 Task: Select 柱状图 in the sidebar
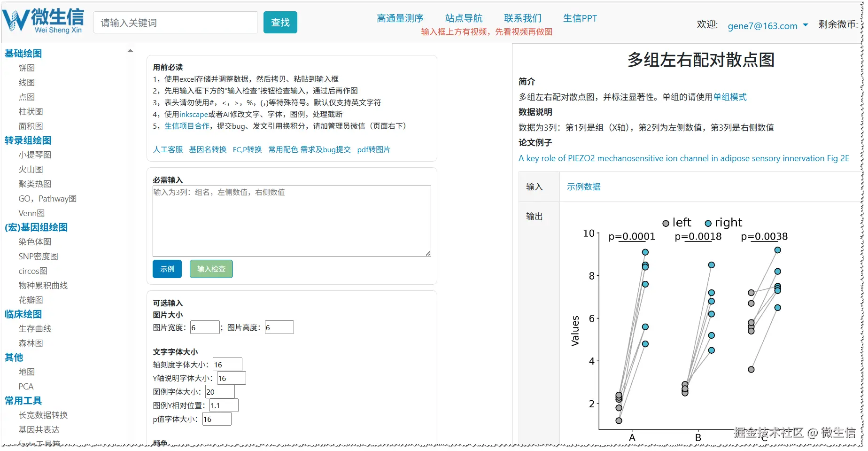pyautogui.click(x=31, y=112)
